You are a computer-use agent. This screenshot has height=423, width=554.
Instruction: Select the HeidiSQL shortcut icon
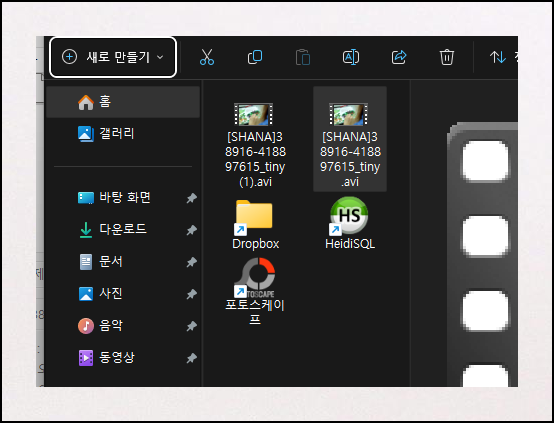(x=348, y=216)
